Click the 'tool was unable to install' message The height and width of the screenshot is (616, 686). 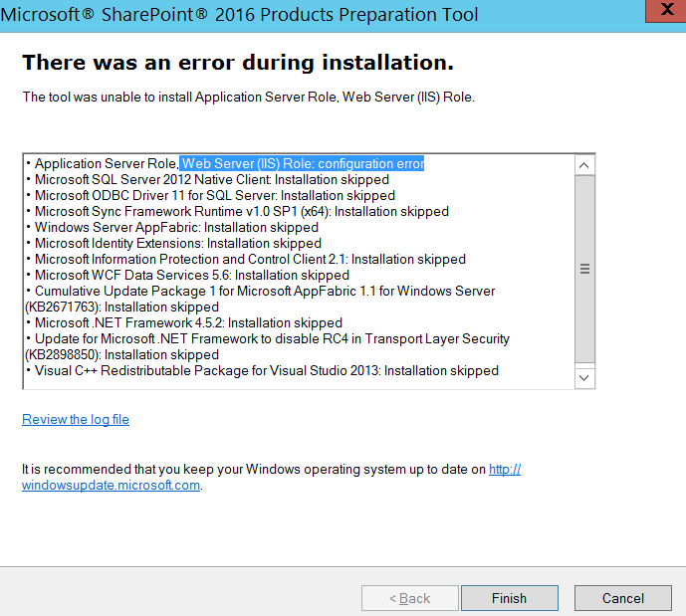pyautogui.click(x=249, y=97)
